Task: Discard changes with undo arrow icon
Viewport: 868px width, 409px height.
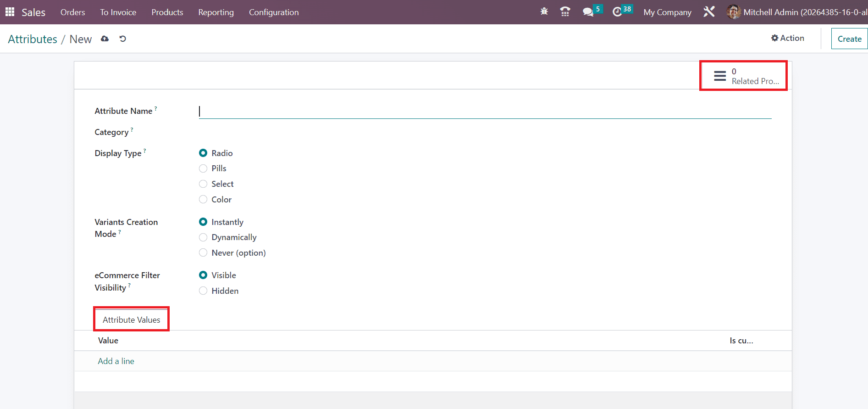Action: [x=122, y=39]
